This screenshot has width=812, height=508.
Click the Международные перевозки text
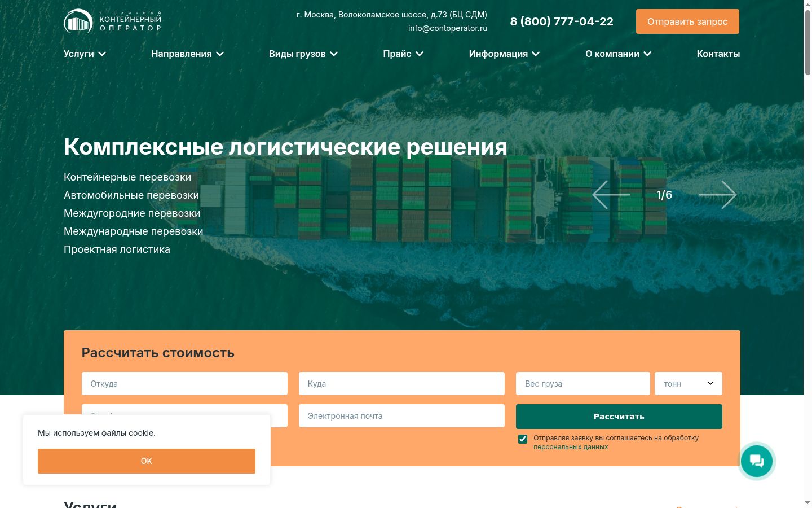click(x=134, y=231)
